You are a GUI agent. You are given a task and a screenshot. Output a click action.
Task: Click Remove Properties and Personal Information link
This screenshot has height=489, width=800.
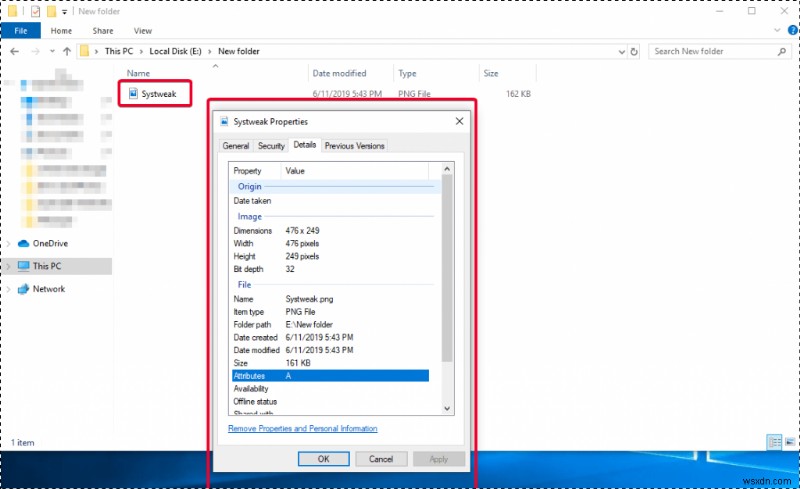(x=302, y=429)
